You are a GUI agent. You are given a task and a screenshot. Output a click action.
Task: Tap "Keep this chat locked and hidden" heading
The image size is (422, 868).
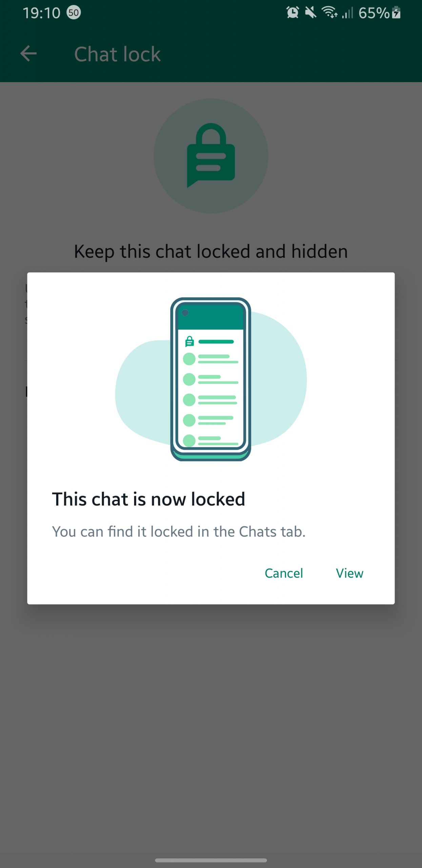tap(211, 252)
